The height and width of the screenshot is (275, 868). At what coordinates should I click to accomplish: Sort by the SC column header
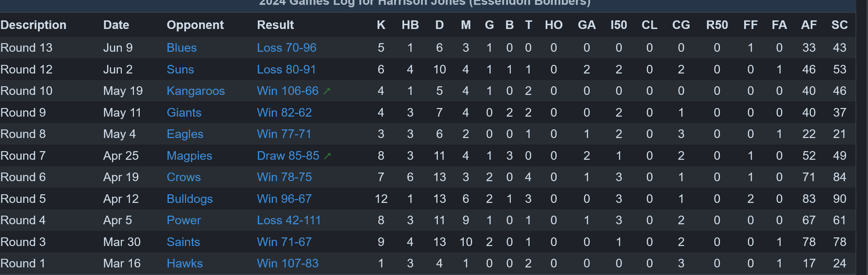point(840,25)
